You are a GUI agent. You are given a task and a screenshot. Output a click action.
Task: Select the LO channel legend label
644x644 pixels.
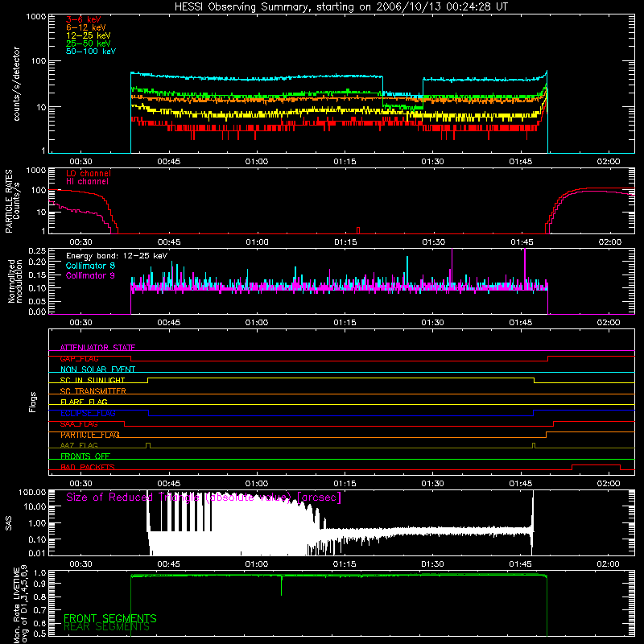tap(89, 173)
